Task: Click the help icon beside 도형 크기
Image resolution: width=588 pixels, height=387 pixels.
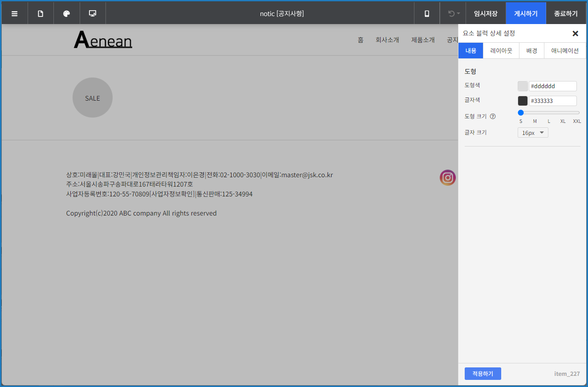Action: point(493,117)
